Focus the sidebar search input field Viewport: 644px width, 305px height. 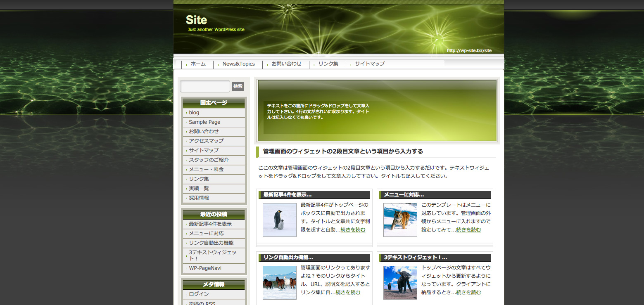205,86
